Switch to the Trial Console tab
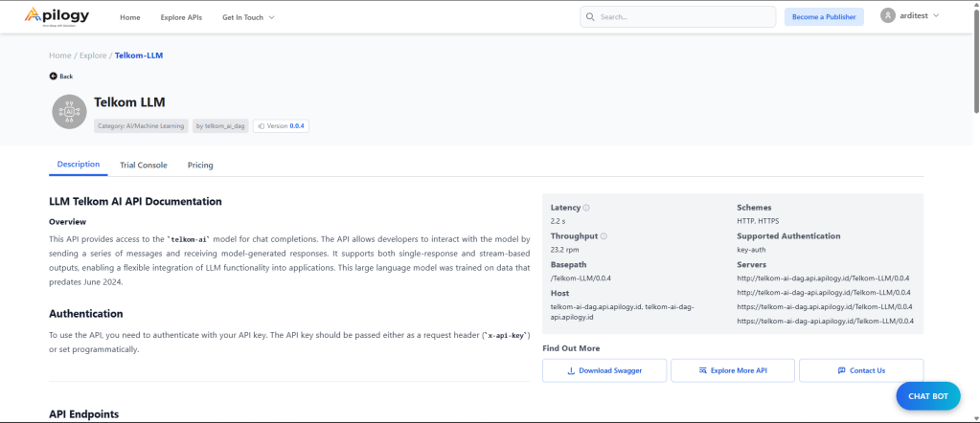980x423 pixels. 144,166
